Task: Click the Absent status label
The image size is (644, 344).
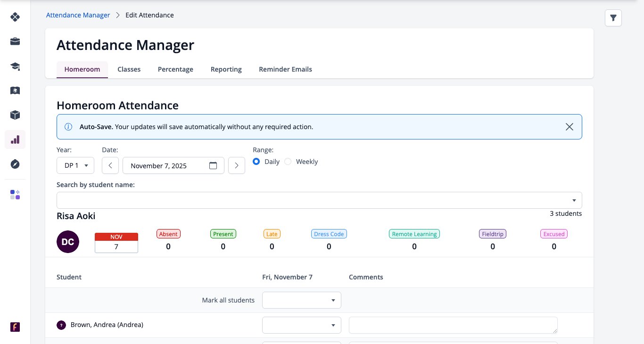Action: pyautogui.click(x=168, y=234)
